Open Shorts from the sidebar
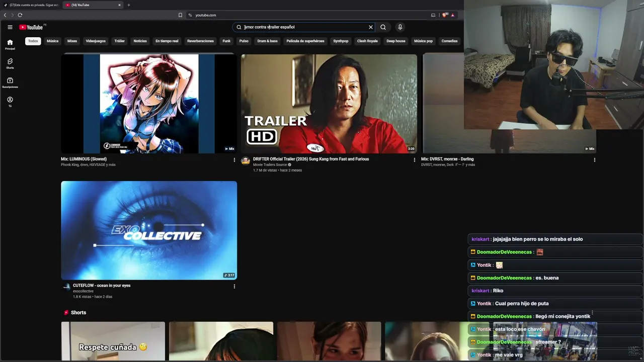Viewport: 644px width, 362px height. pos(10,64)
